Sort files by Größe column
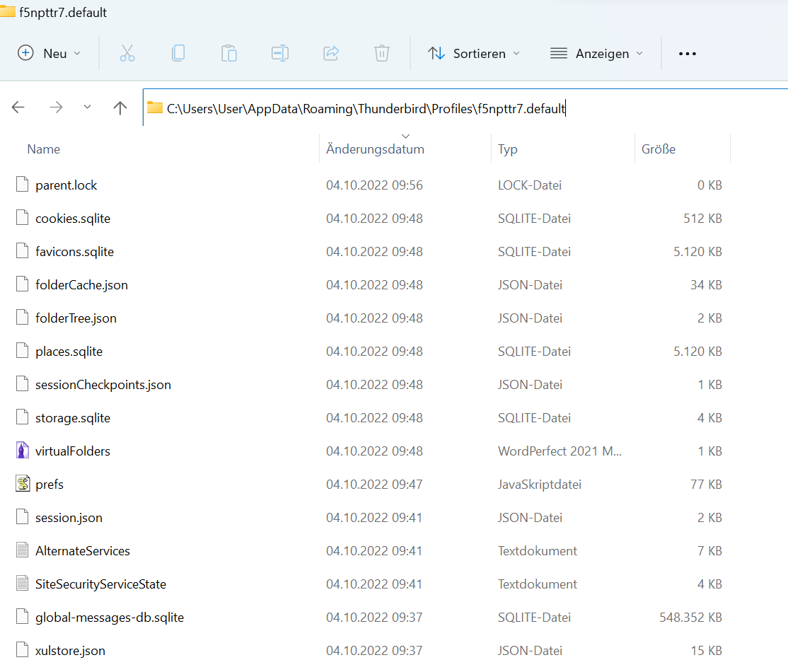 tap(659, 149)
